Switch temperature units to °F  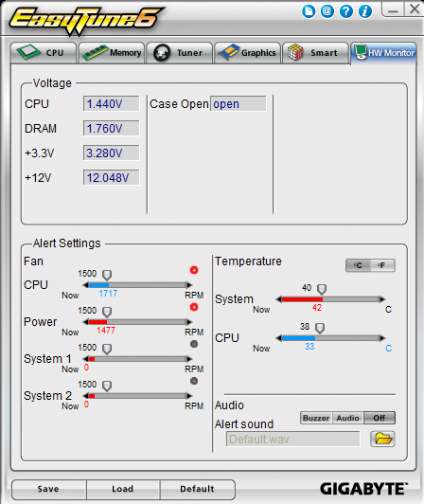coord(382,265)
